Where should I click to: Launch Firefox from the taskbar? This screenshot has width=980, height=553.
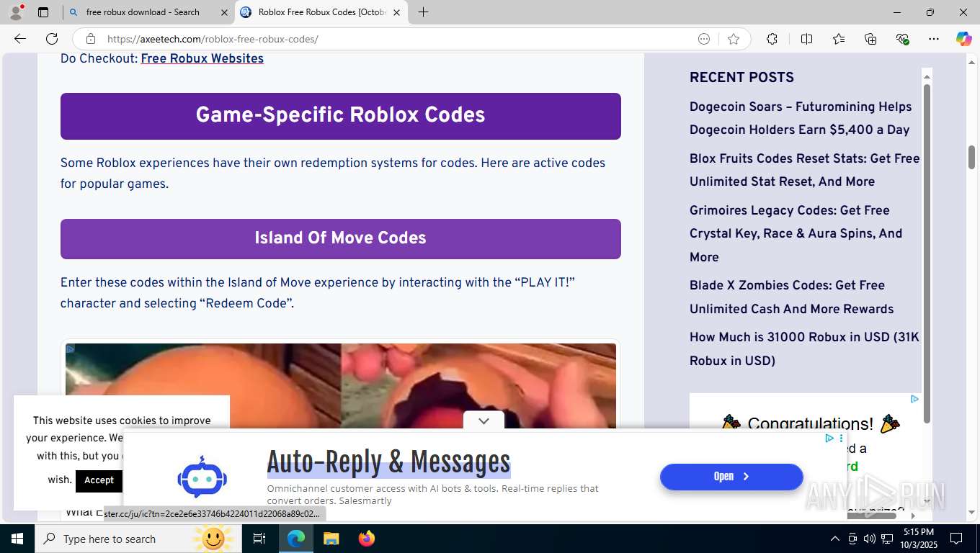[366, 539]
